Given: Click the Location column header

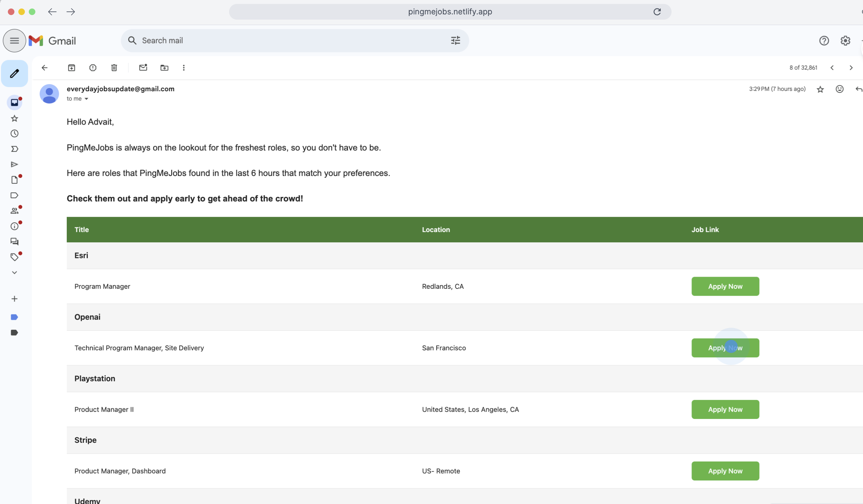Looking at the screenshot, I should (436, 230).
